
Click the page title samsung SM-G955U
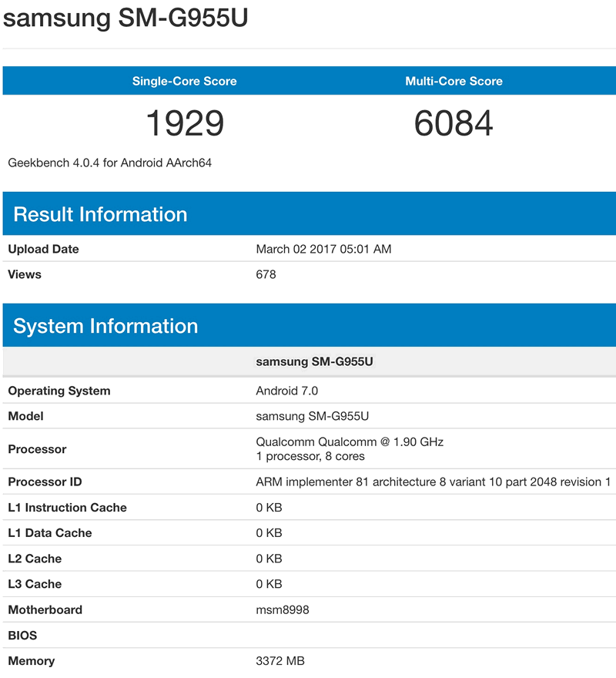tap(126, 18)
